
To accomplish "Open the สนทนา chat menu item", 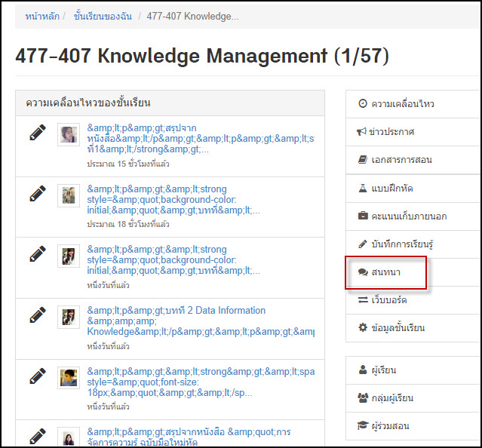I will [x=413, y=272].
